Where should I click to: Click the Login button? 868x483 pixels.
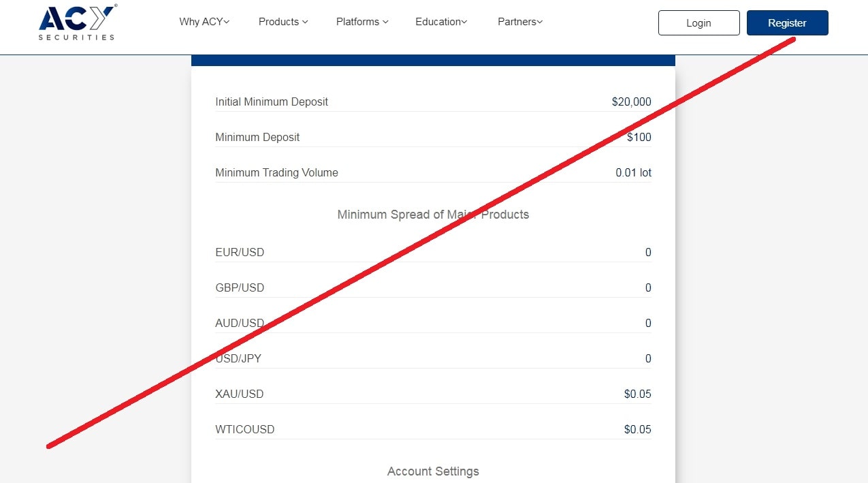click(698, 23)
